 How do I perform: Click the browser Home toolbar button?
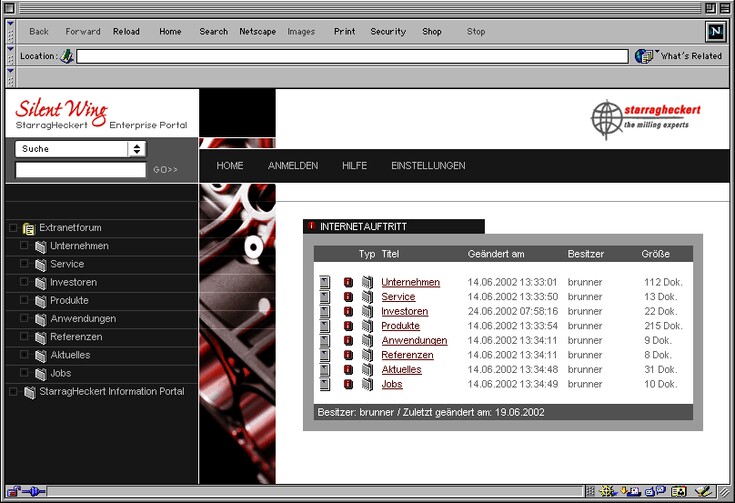click(x=170, y=31)
